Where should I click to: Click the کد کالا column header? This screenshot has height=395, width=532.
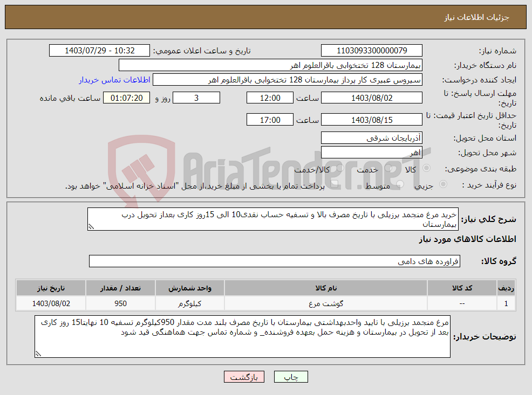tap(462, 288)
